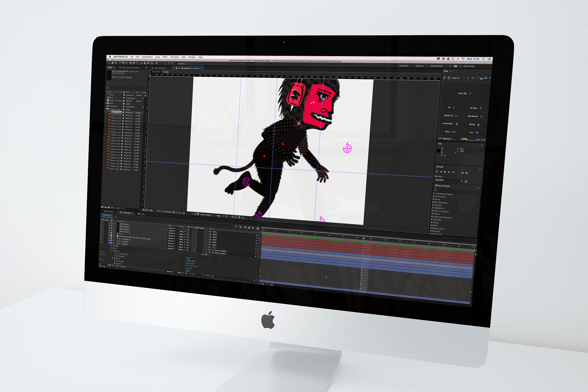
Task: Toggle the Snapping checkbox
Action: coord(176,63)
